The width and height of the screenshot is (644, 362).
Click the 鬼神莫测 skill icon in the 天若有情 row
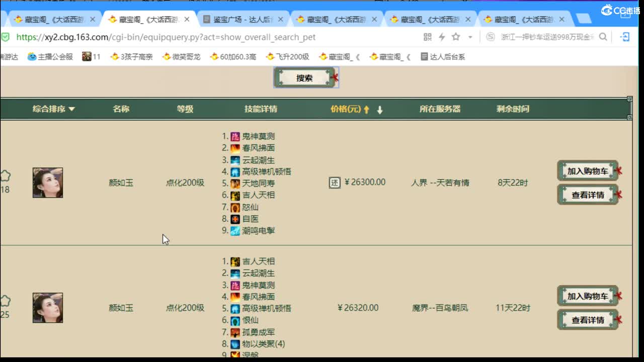coord(235,136)
